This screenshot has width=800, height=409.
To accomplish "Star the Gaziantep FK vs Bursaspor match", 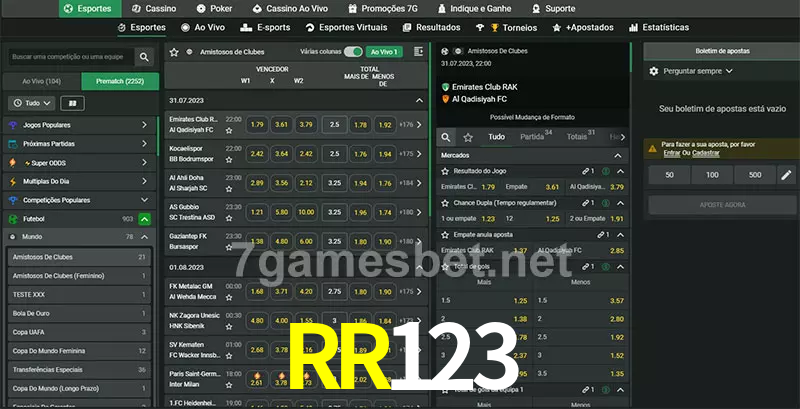I will [229, 247].
